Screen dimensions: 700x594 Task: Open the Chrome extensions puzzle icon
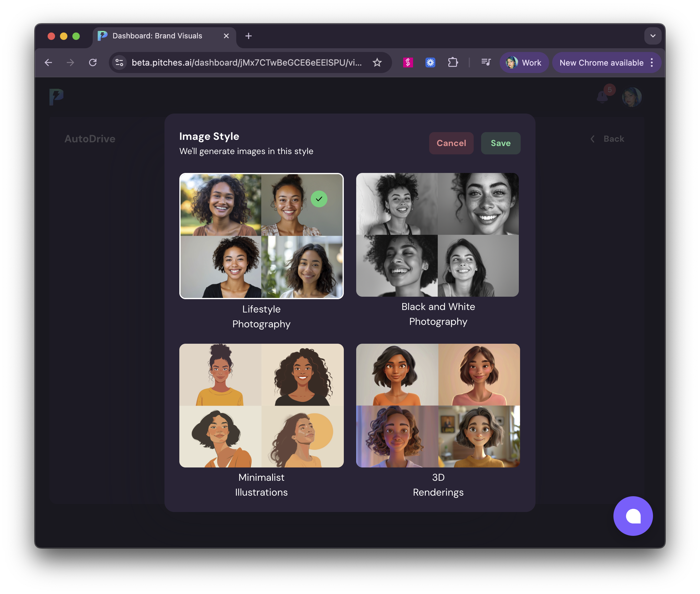tap(453, 62)
